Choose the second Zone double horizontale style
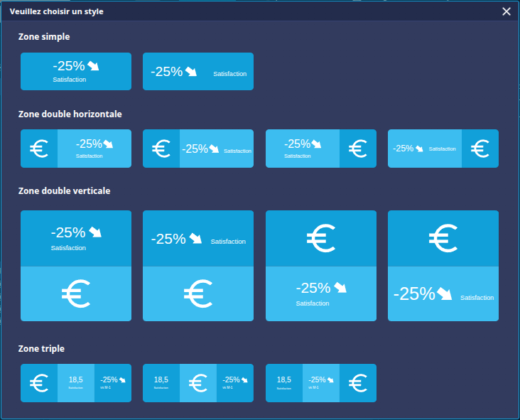 [x=198, y=149]
